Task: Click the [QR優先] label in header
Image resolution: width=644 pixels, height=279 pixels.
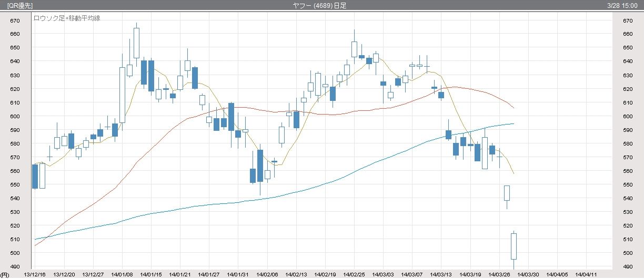Action: (20, 5)
